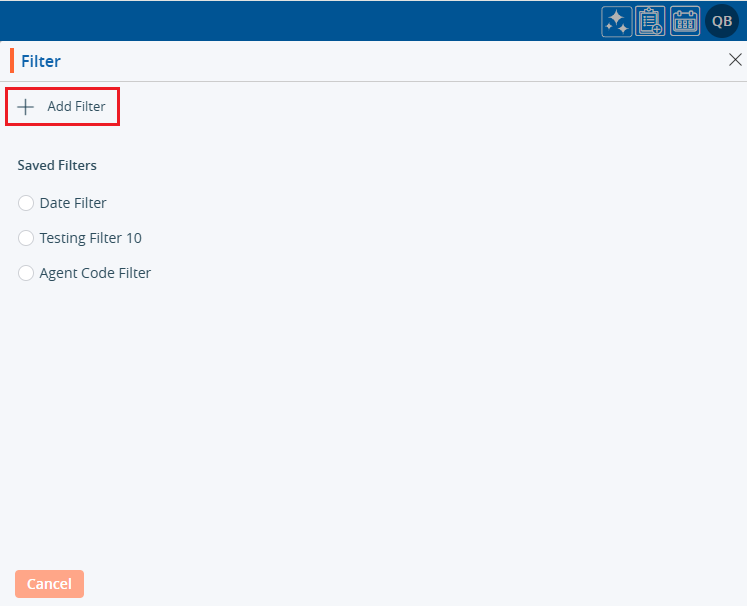Open the QB user profile avatar

pyautogui.click(x=722, y=21)
